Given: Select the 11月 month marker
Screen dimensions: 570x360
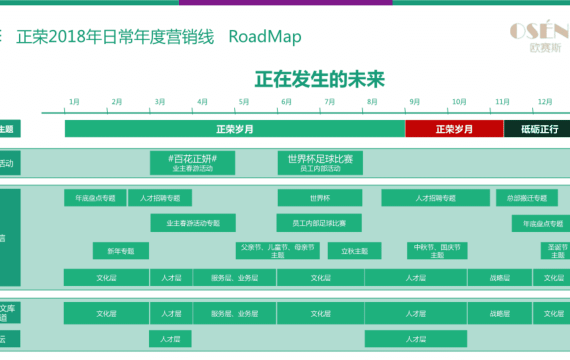Looking at the screenshot, I should click(x=502, y=101).
